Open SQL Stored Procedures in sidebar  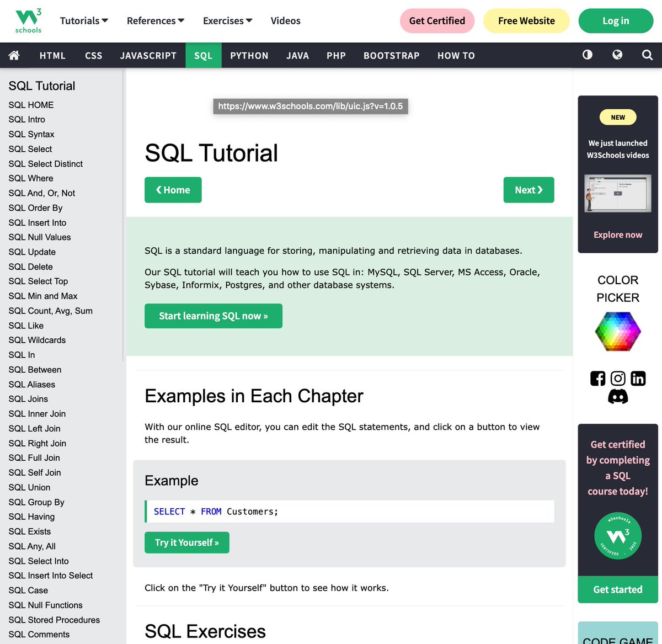tap(54, 620)
